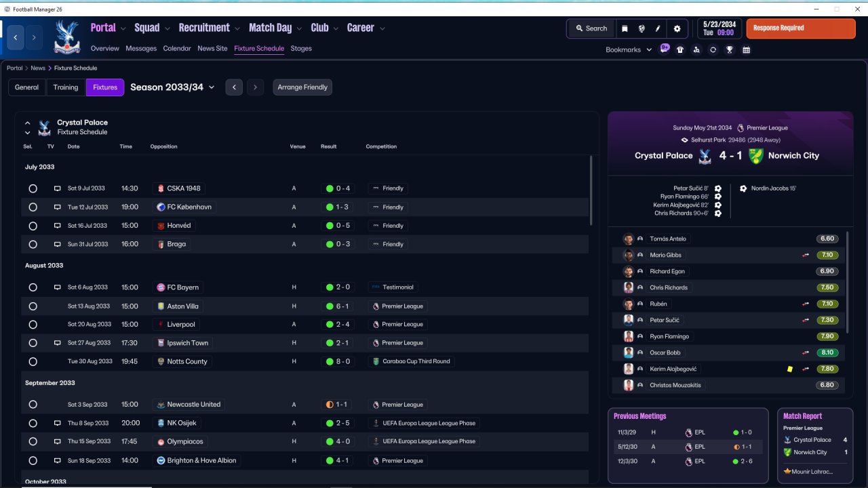
Task: Expand the Career menu chevron
Action: (382, 28)
